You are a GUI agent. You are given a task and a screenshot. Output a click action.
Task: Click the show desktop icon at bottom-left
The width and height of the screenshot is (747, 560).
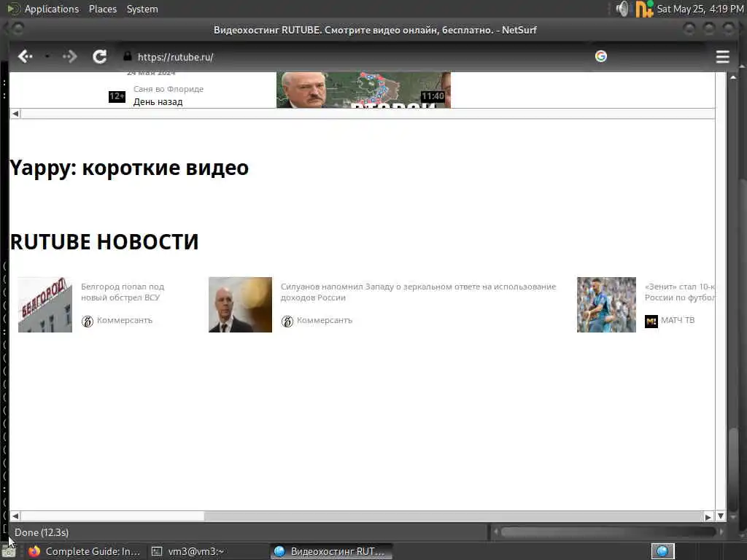point(9,553)
